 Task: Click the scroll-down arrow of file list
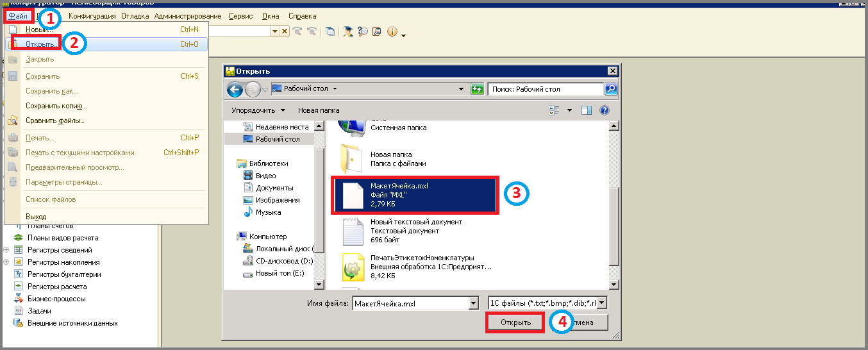(x=613, y=285)
